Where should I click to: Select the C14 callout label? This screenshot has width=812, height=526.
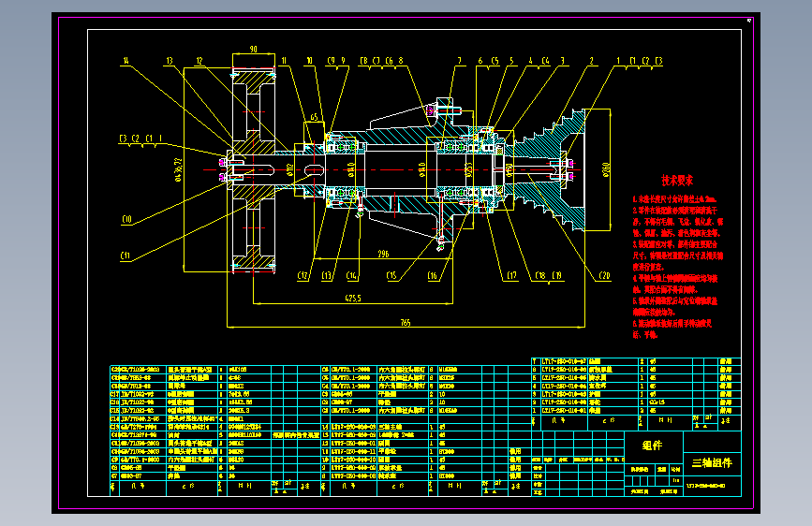(x=352, y=276)
